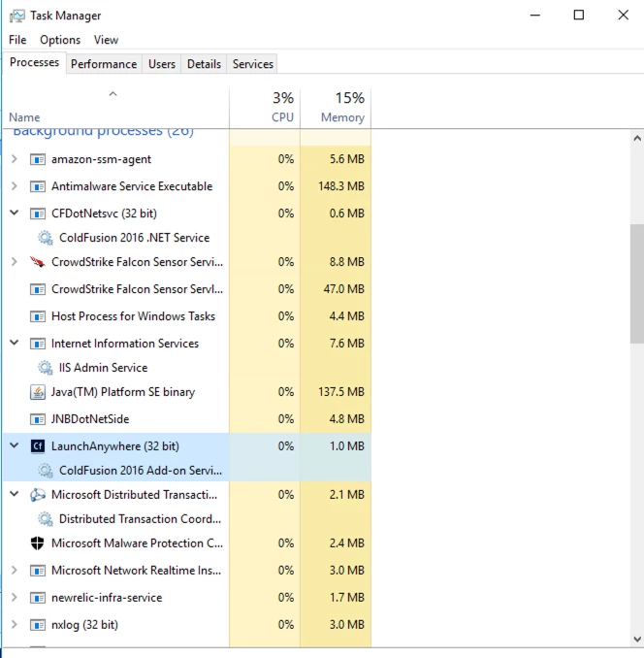Click the Microsoft Distributed Transaction icon

[38, 495]
